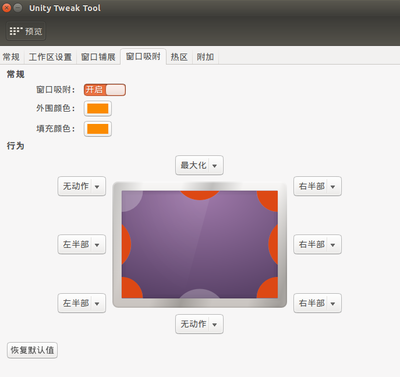Expand the top edge 最大化 dropdown
Image resolution: width=400 pixels, height=377 pixels.
(199, 165)
